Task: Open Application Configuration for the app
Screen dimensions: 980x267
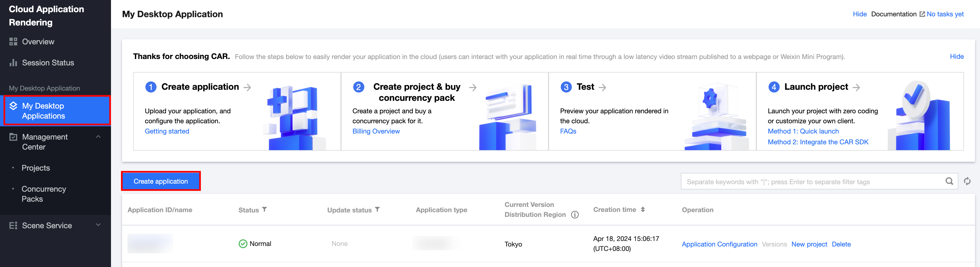Action: coord(719,244)
